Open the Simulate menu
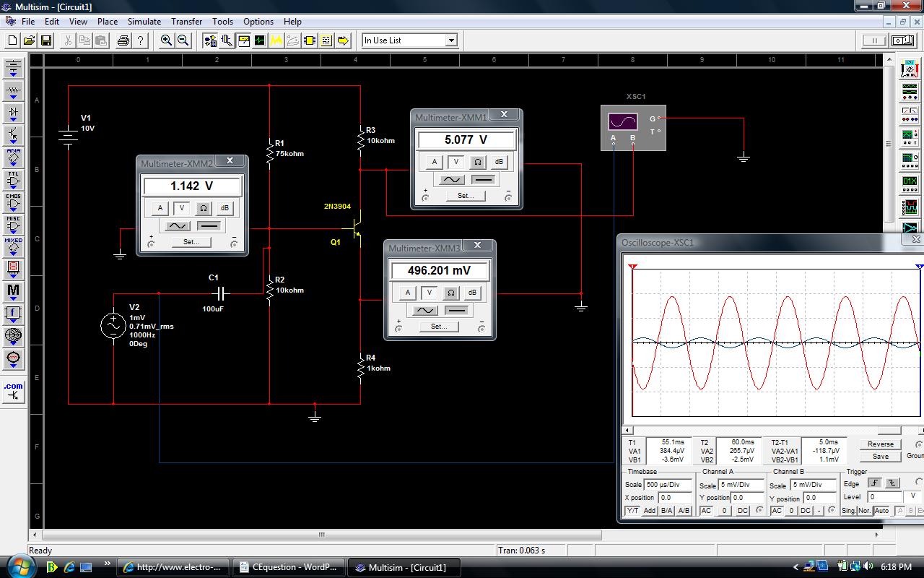Screen dimensions: 924x578 coord(144,22)
